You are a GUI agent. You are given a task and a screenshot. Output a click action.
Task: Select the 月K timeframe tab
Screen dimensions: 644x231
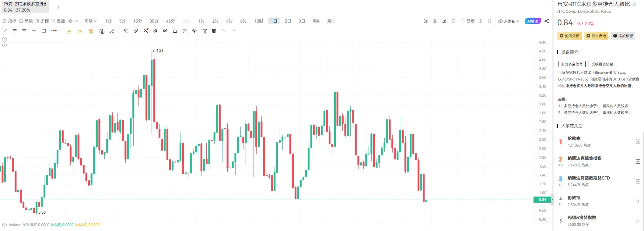(331, 21)
